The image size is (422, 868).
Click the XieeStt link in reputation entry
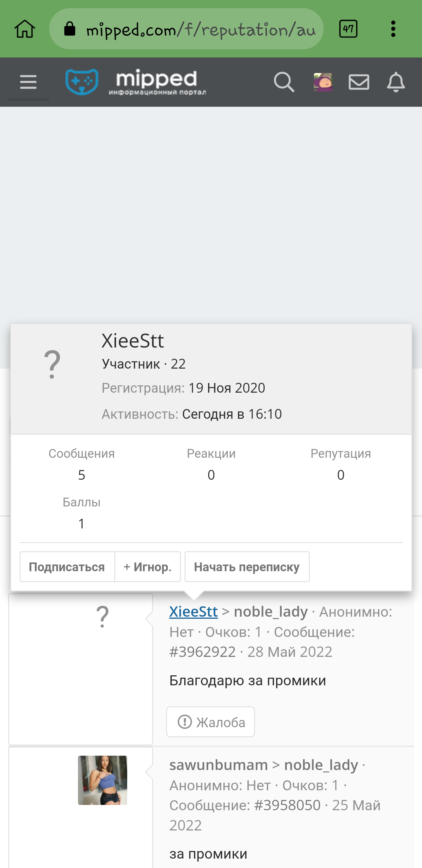coord(193,612)
